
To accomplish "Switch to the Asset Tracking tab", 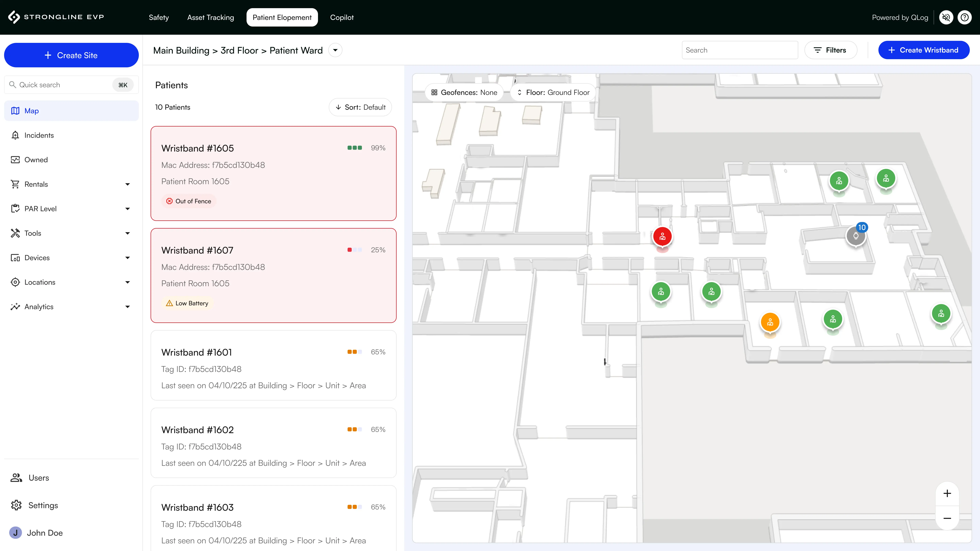I will tap(210, 18).
